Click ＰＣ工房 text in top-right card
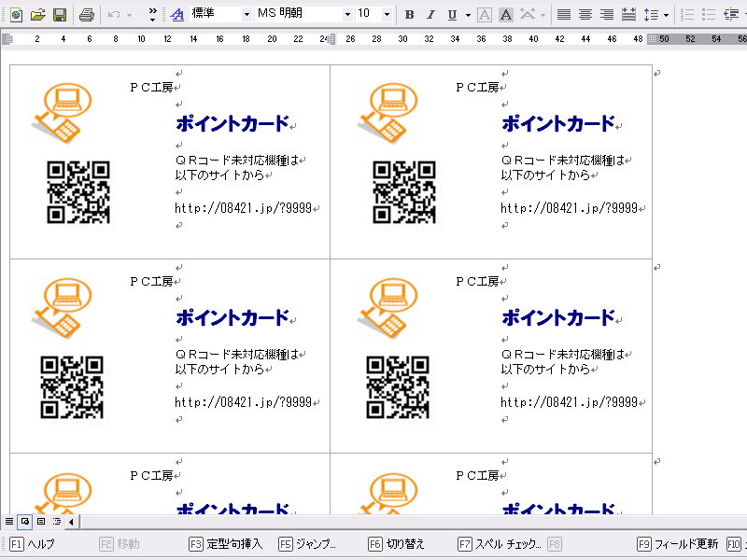Image resolution: width=747 pixels, height=560 pixels. (x=477, y=87)
